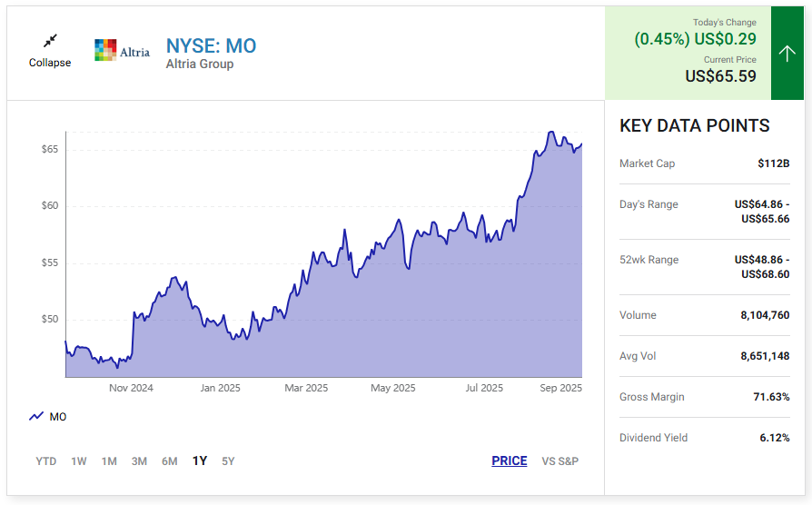Click the price chart peak near Sep 2025
812x505 pixels.
551,132
